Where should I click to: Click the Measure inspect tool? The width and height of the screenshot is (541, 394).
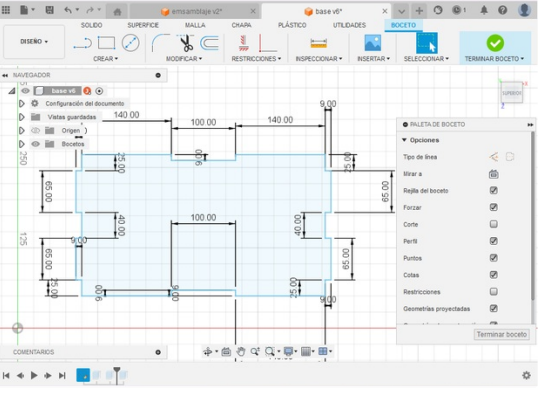pos(318,43)
